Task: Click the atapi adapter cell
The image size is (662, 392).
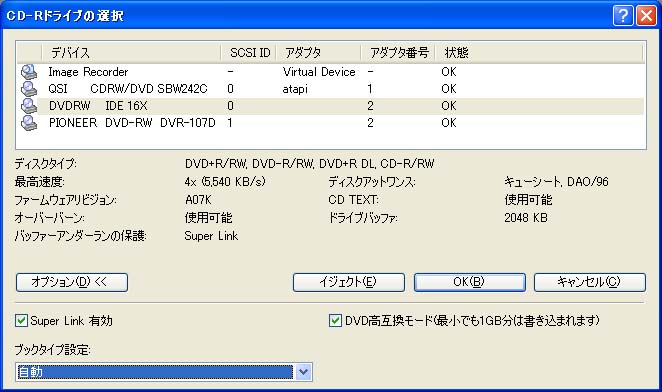Action: 295,89
